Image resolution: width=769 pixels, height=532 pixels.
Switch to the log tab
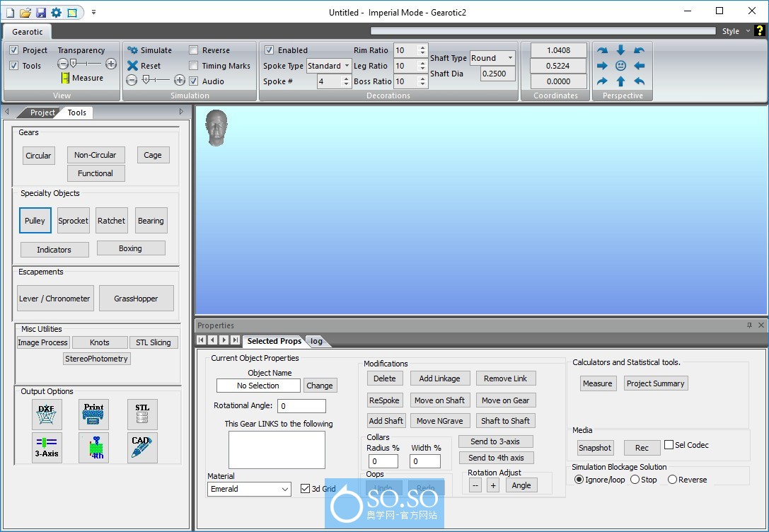click(316, 341)
